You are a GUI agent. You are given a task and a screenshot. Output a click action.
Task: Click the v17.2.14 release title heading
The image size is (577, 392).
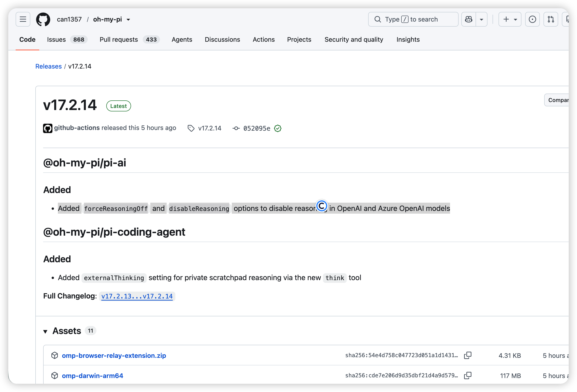(x=70, y=105)
